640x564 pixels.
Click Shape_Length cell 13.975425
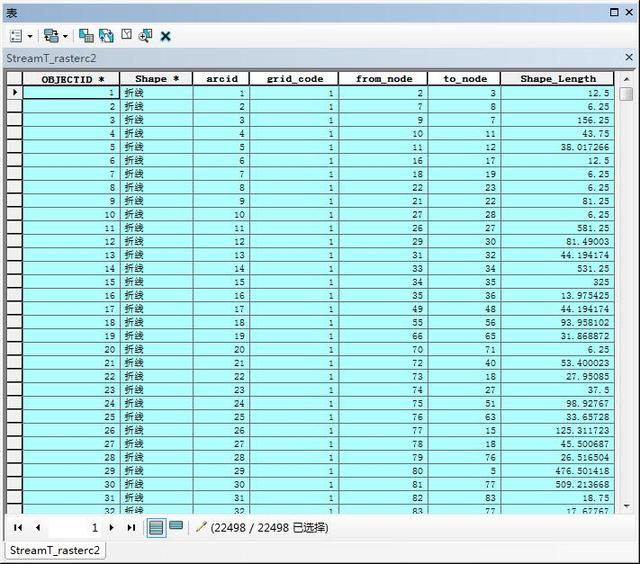[x=558, y=295]
